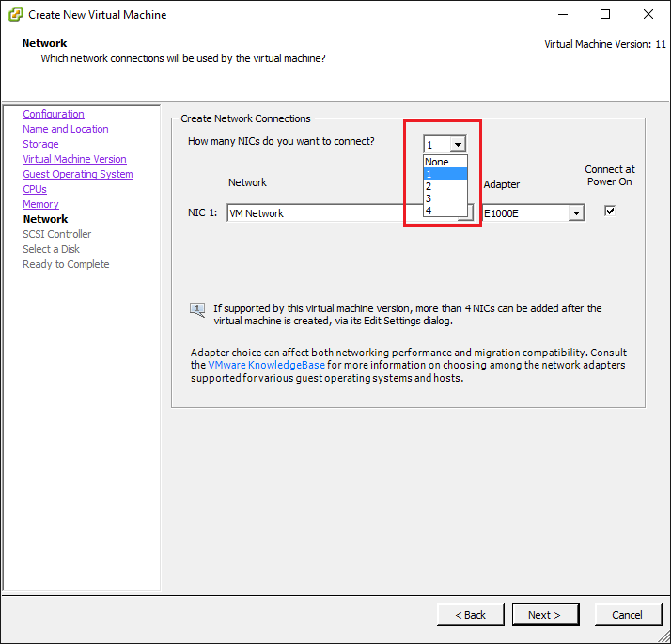Expand the NIC count dropdown arrow
Image resolution: width=671 pixels, height=644 pixels.
(458, 145)
